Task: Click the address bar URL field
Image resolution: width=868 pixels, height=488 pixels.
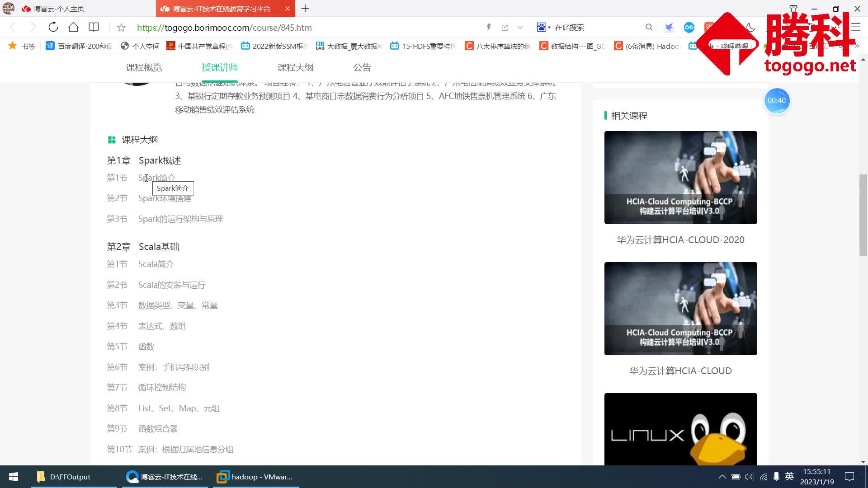Action: point(224,28)
